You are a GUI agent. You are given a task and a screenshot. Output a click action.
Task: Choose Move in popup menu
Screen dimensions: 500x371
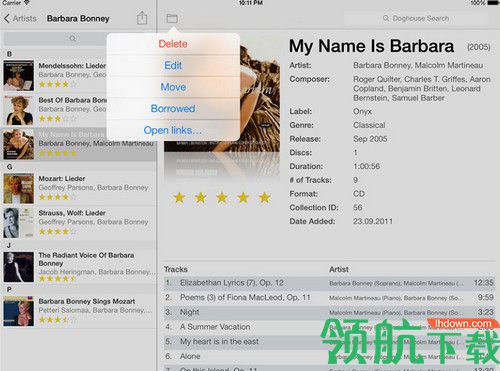[x=173, y=87]
